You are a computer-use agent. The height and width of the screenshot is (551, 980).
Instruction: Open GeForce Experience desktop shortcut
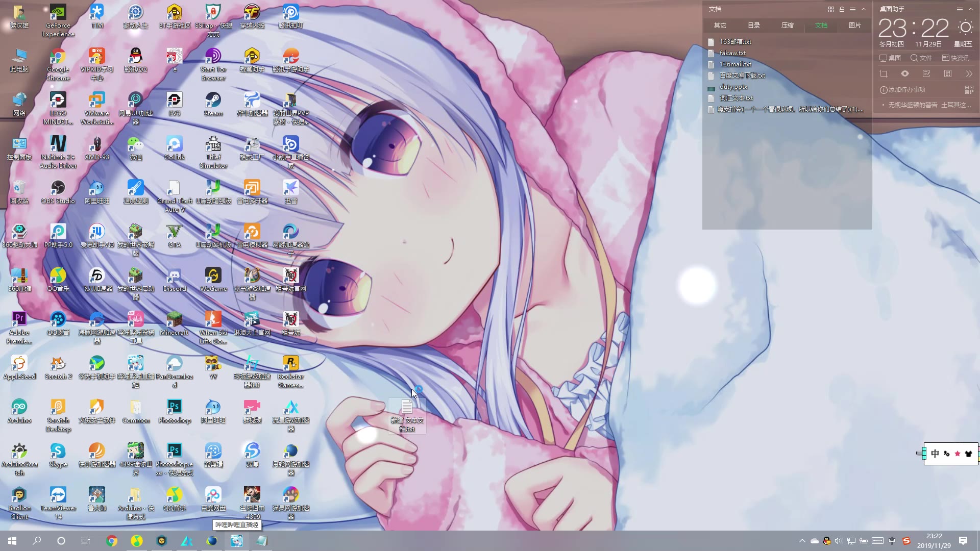pyautogui.click(x=58, y=20)
